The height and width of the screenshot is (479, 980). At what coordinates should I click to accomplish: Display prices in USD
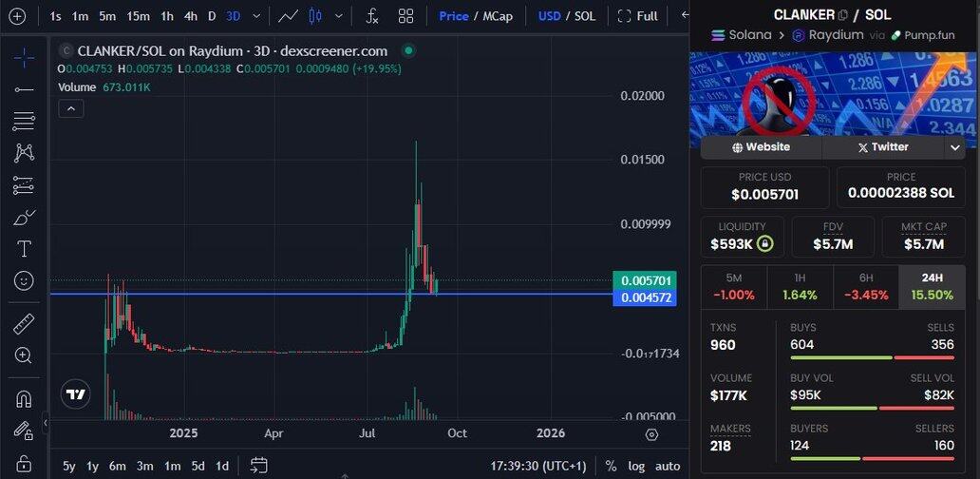550,15
